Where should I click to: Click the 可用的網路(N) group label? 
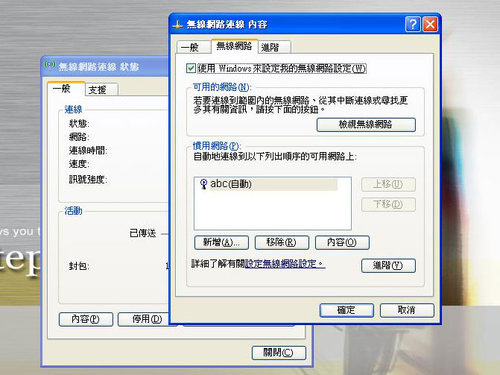222,87
